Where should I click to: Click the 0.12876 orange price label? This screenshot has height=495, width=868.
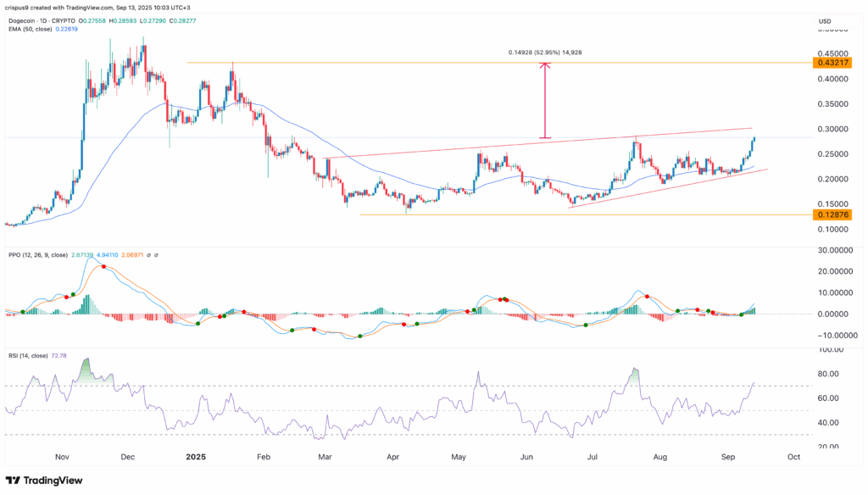tap(834, 215)
